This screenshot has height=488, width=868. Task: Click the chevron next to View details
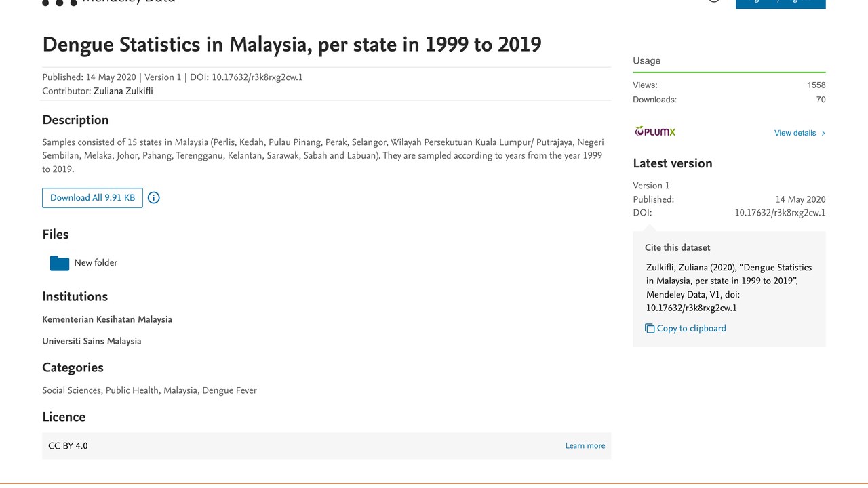click(x=823, y=133)
